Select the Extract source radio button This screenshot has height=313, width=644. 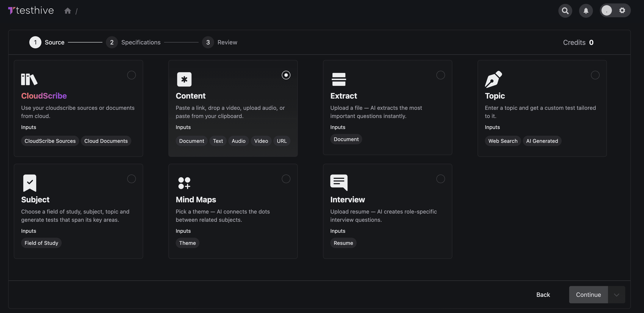point(441,75)
